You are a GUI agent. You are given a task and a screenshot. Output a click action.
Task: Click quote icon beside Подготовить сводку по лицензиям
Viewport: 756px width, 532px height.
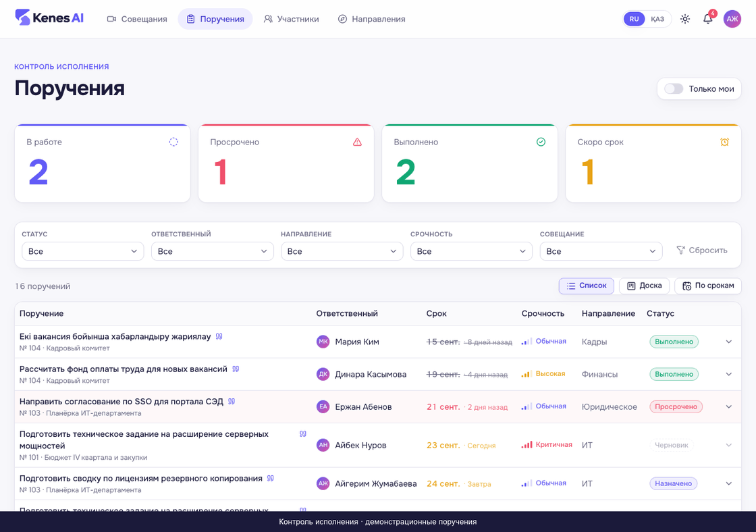tap(271, 478)
